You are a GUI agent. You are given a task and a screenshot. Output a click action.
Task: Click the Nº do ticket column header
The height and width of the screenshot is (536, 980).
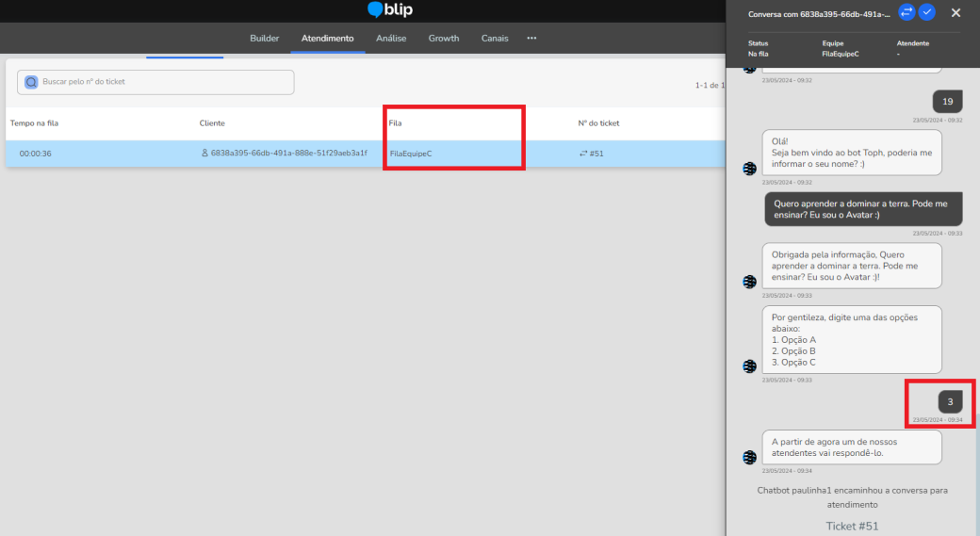pyautogui.click(x=598, y=123)
